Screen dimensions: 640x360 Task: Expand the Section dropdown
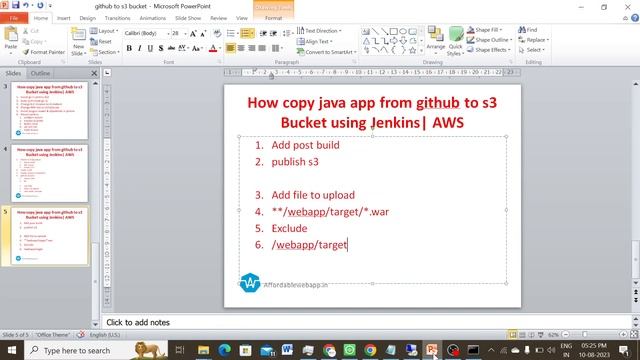coord(105,52)
